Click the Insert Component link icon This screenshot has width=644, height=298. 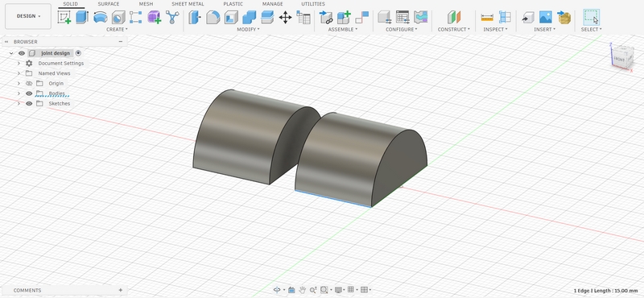[326, 17]
